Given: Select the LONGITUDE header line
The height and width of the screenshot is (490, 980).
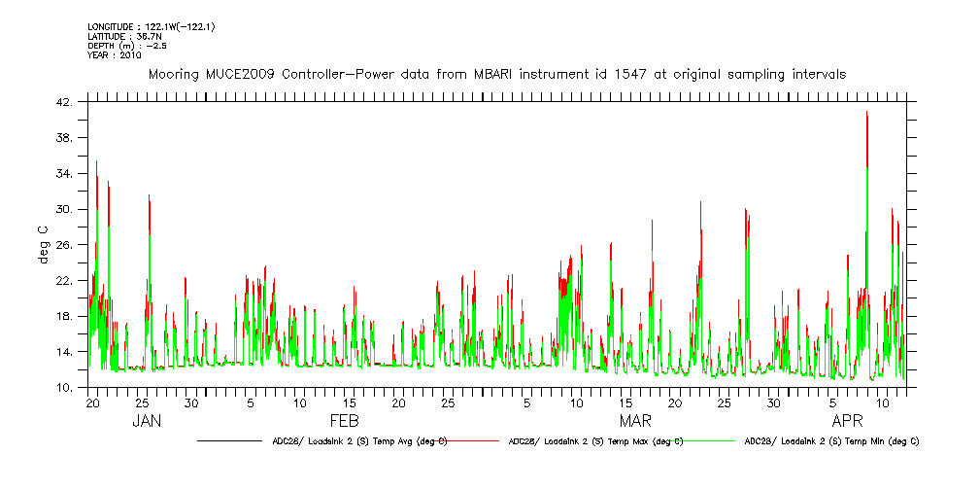Looking at the screenshot, I should (x=151, y=26).
